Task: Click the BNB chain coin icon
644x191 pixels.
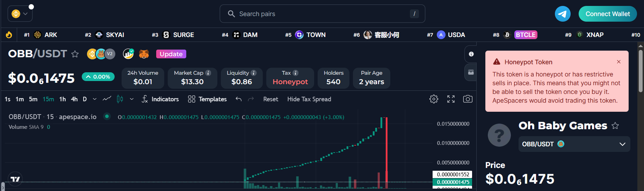Action: (x=16, y=14)
